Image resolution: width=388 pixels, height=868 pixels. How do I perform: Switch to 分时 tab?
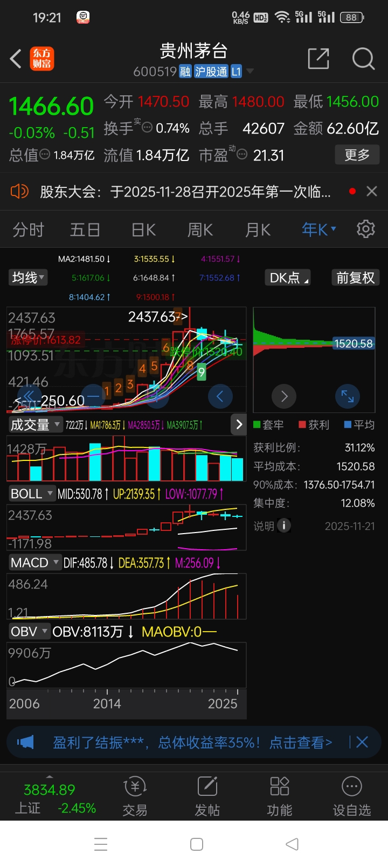29,230
